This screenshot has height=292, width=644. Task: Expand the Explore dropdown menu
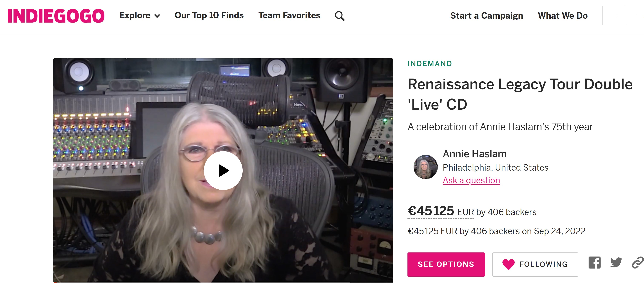click(140, 16)
